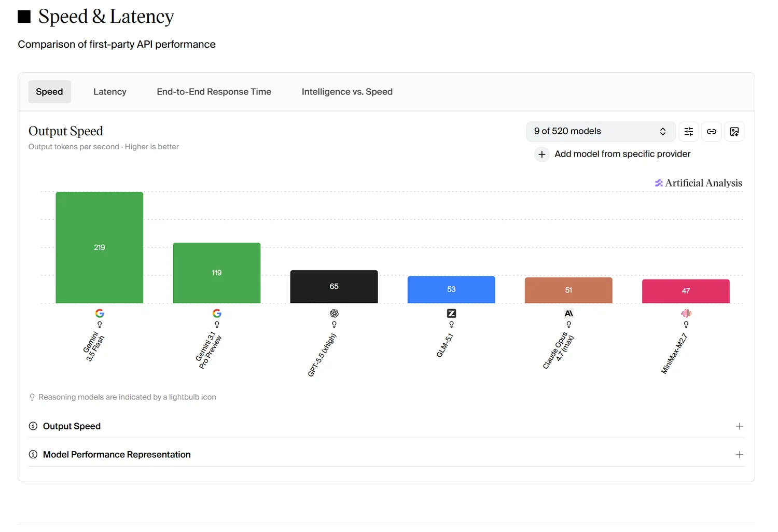Image resolution: width=778 pixels, height=532 pixels.
Task: Click lightbulb icon under Claude Opus logo
Action: [568, 325]
